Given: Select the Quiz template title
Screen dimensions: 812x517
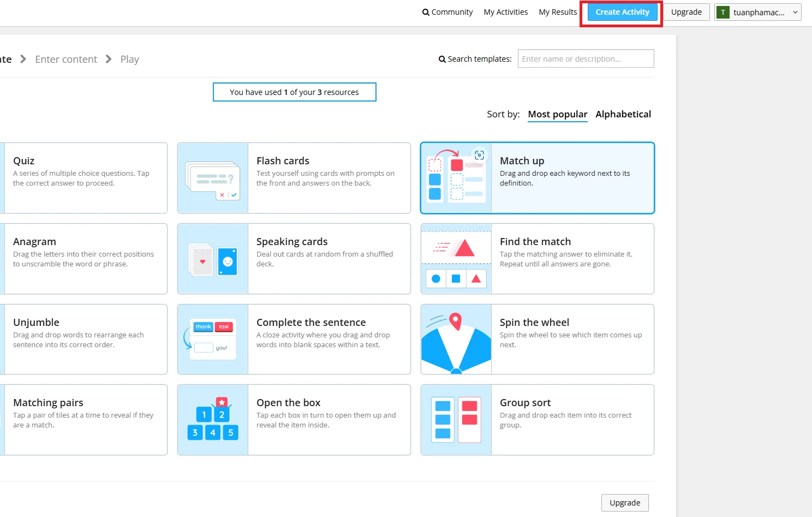Looking at the screenshot, I should tap(24, 161).
